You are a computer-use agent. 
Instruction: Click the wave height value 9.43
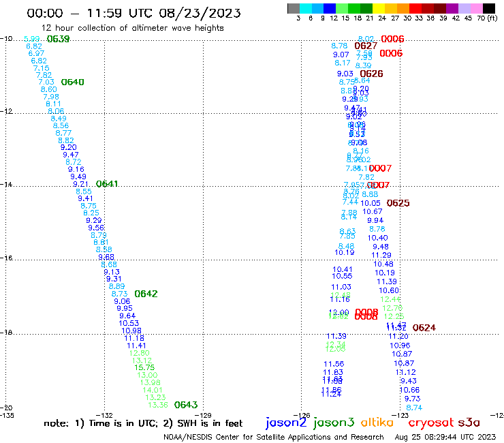409,381
